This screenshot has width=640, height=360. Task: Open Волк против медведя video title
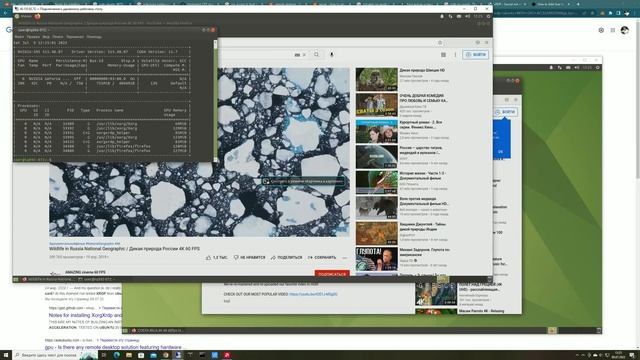point(424,201)
